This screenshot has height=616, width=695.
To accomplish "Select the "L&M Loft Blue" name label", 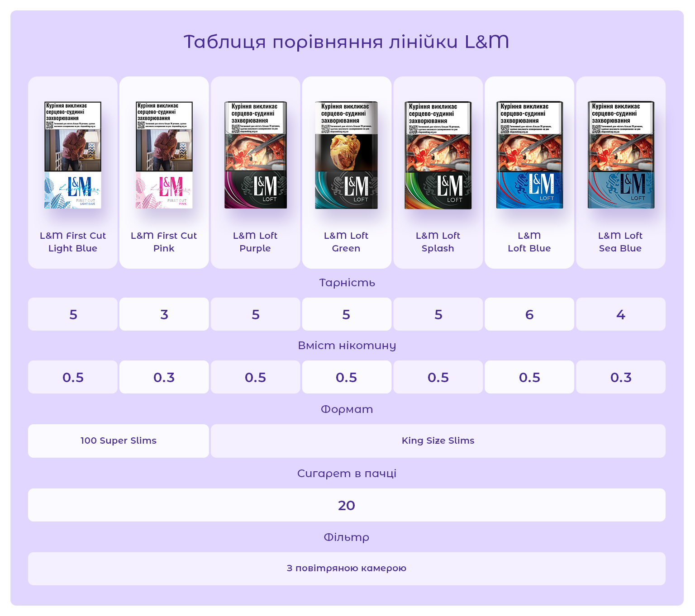I will (x=529, y=242).
